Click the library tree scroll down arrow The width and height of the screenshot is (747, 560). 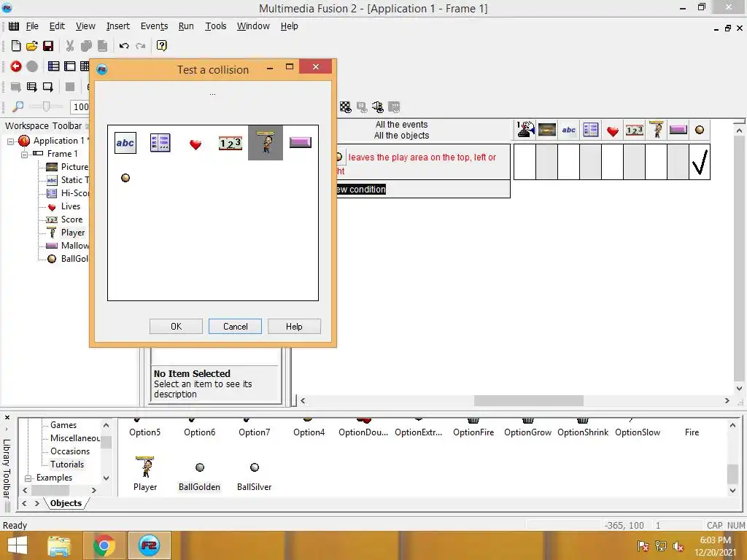click(x=107, y=478)
